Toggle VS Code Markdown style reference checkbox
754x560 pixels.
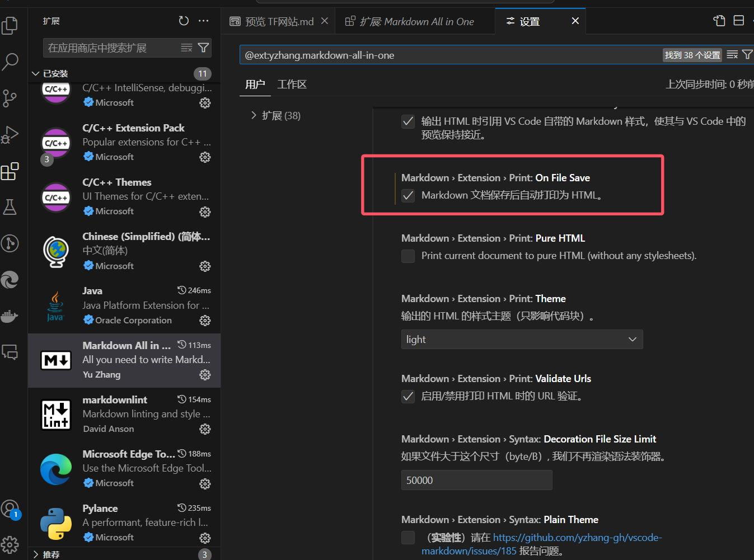(x=408, y=121)
